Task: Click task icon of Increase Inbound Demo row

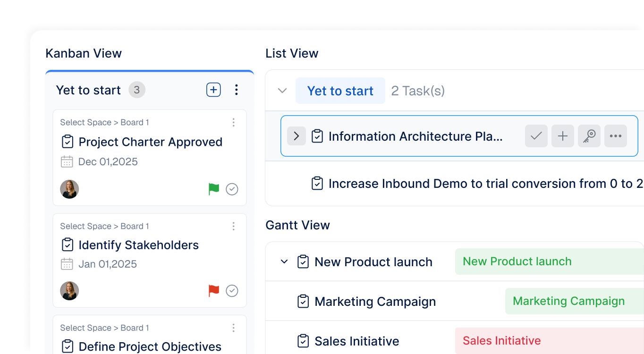Action: point(317,183)
